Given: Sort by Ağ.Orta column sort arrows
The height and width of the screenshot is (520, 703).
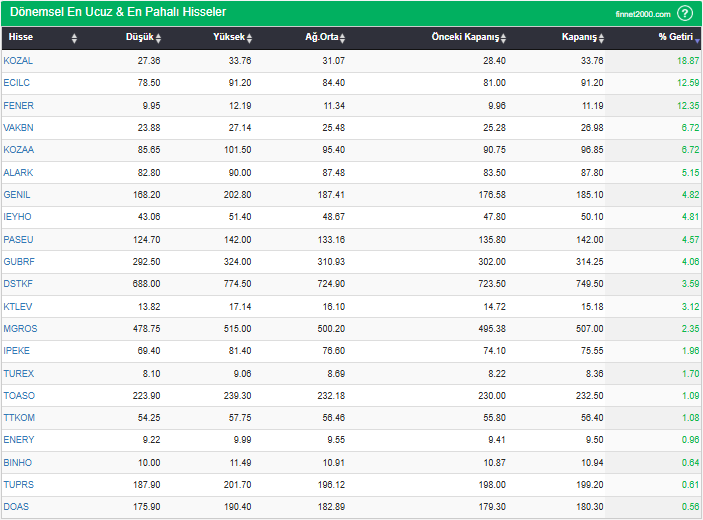Looking at the screenshot, I should pos(342,38).
